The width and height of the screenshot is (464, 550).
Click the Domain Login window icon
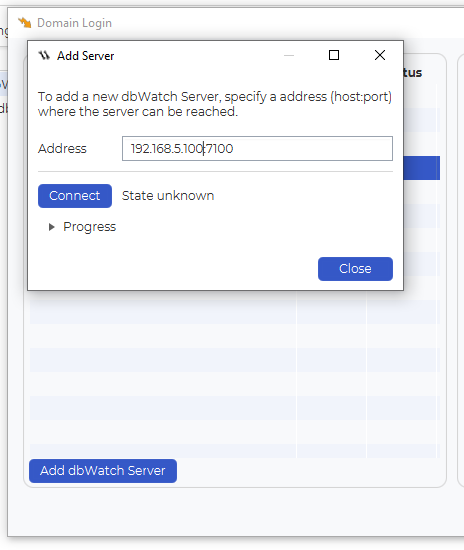[x=25, y=23]
